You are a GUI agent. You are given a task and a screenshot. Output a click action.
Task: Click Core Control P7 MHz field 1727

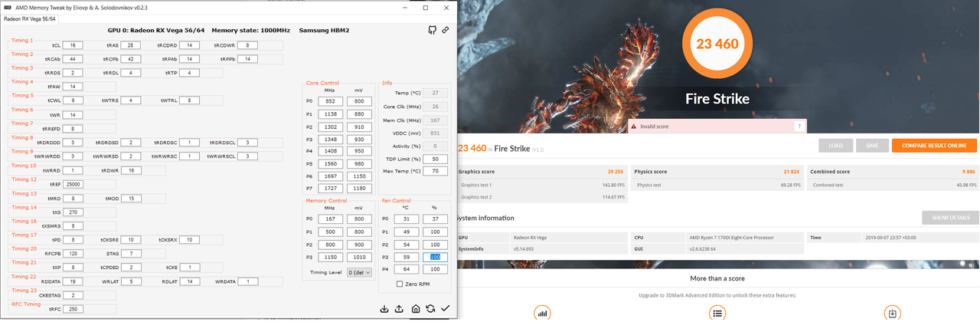click(329, 188)
